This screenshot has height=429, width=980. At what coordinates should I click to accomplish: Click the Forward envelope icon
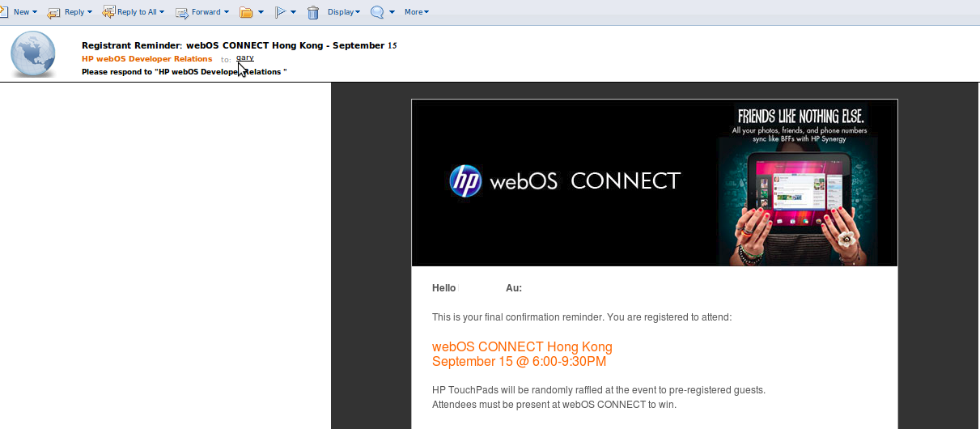(182, 12)
